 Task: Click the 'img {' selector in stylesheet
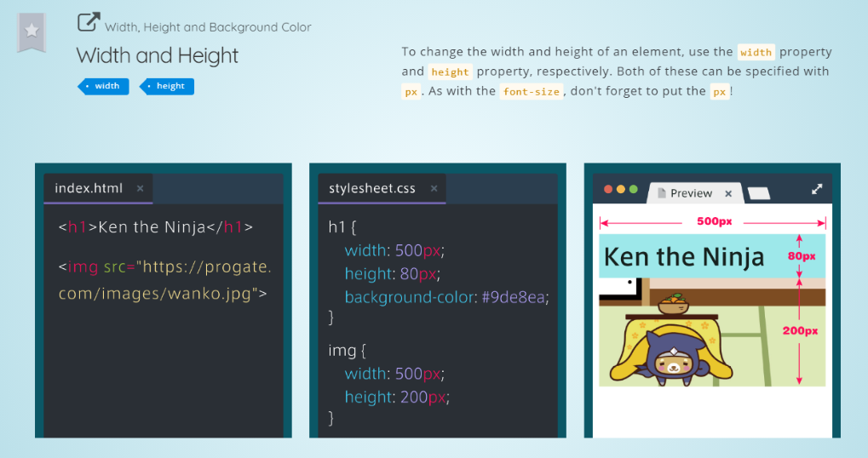347,351
